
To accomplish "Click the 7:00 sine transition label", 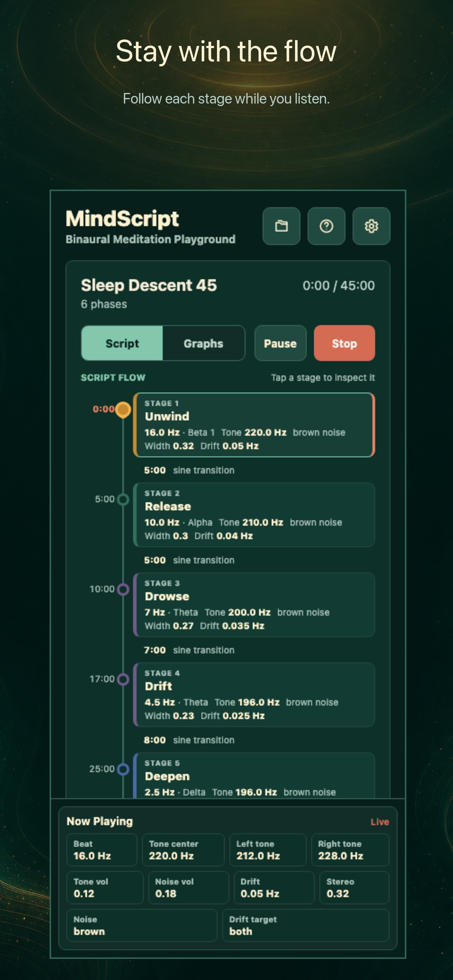I will (x=189, y=650).
